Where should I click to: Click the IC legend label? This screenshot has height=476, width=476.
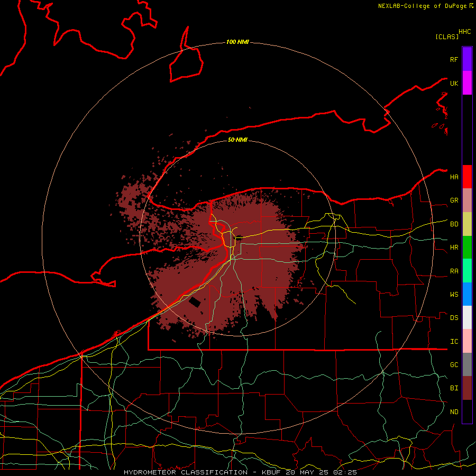[x=454, y=342]
